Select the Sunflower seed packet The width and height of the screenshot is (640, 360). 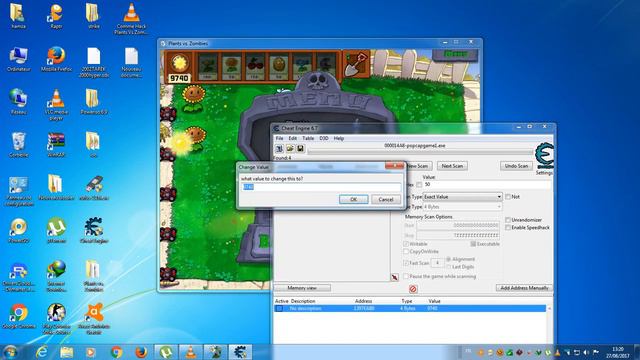point(231,67)
